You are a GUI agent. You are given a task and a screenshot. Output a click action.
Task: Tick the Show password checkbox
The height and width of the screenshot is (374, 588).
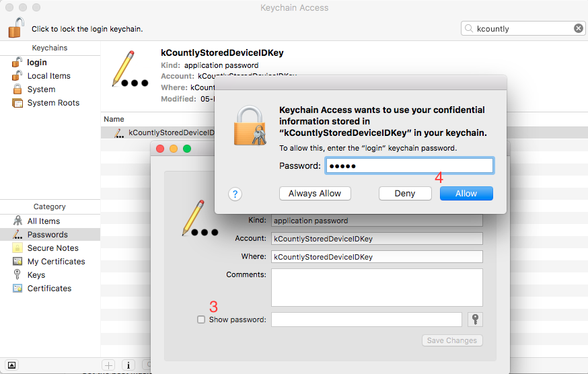click(201, 320)
